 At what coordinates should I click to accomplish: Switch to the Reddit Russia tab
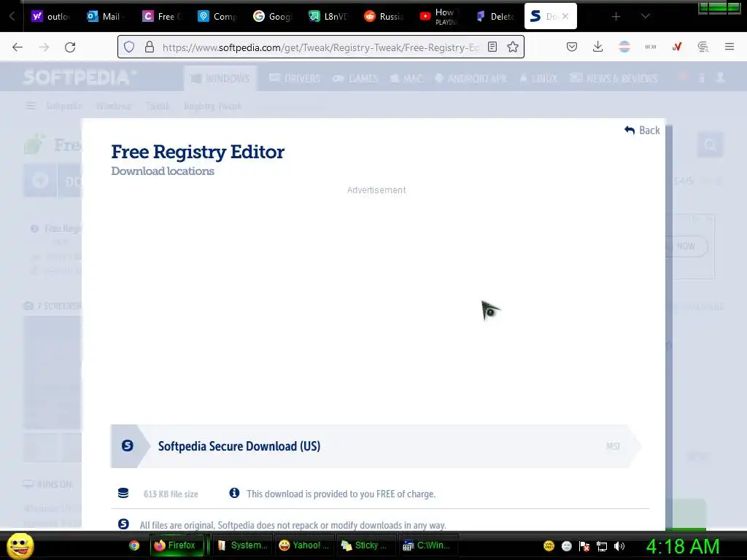(384, 16)
